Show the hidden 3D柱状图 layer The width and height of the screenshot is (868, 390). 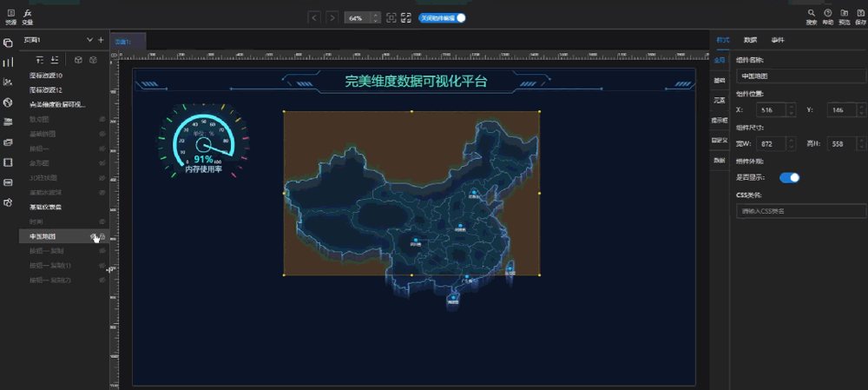click(x=102, y=178)
